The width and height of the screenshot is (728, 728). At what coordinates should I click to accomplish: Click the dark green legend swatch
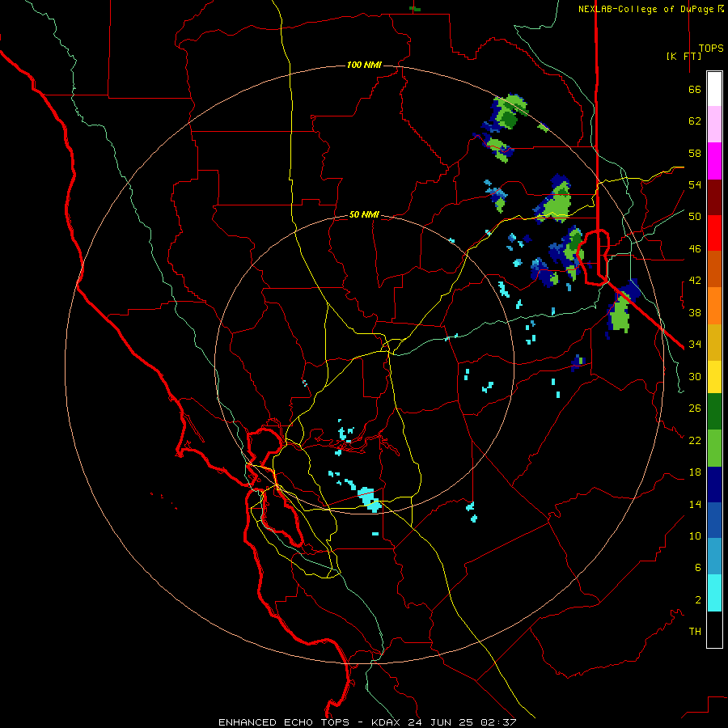(714, 412)
